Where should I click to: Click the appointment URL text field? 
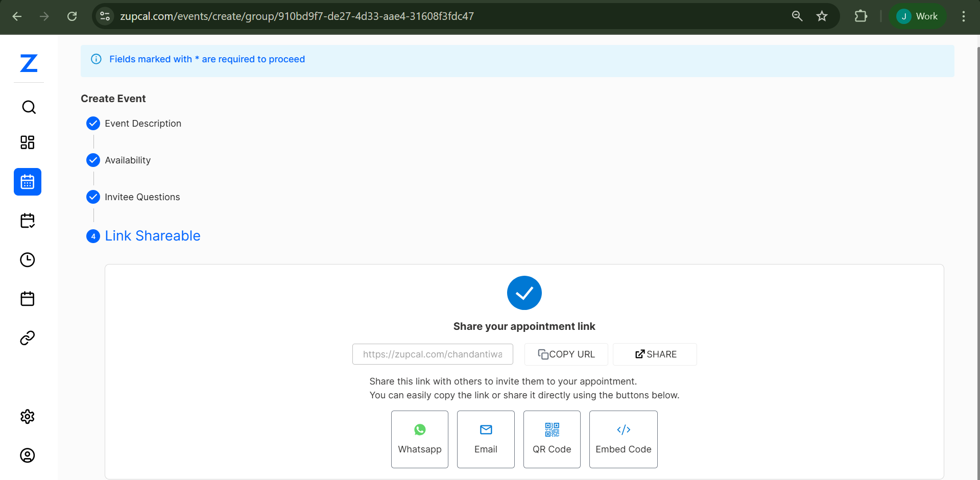point(432,354)
